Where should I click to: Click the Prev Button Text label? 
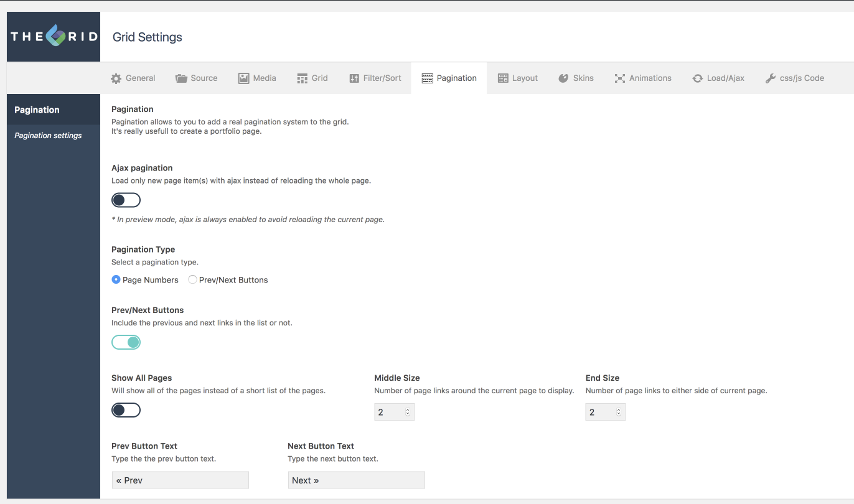pyautogui.click(x=144, y=446)
